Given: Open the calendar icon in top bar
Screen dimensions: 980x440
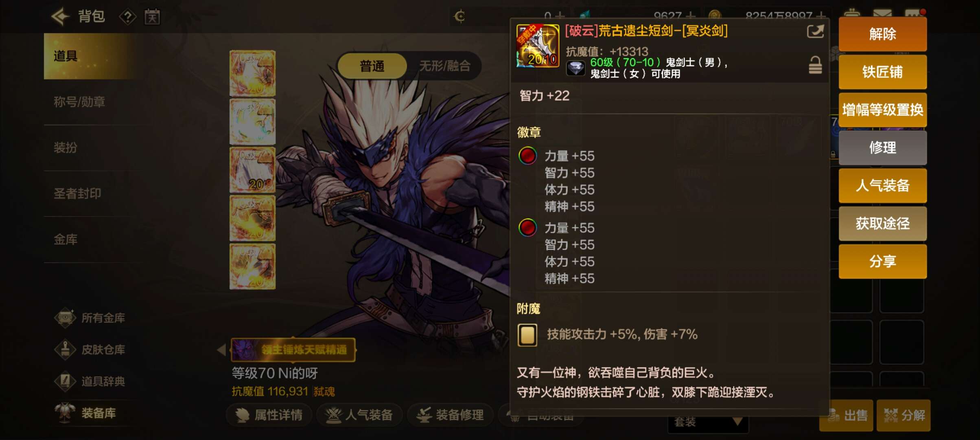Looking at the screenshot, I should [x=152, y=17].
